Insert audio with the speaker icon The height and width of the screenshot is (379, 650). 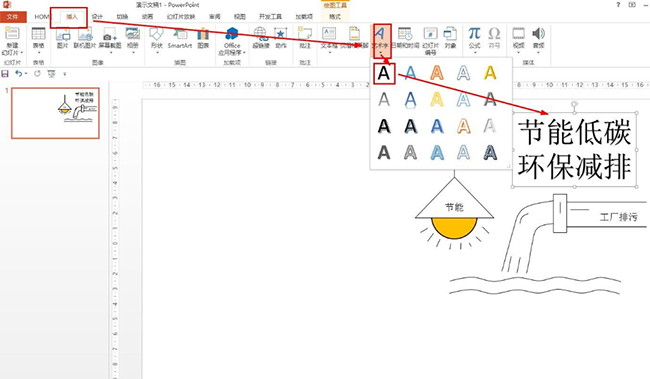click(x=538, y=40)
